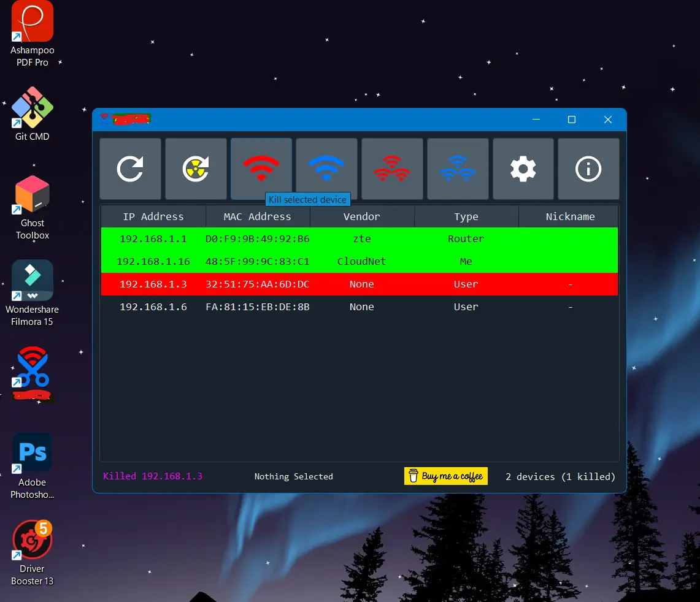
Task: Click the Me type cell
Action: tap(466, 262)
